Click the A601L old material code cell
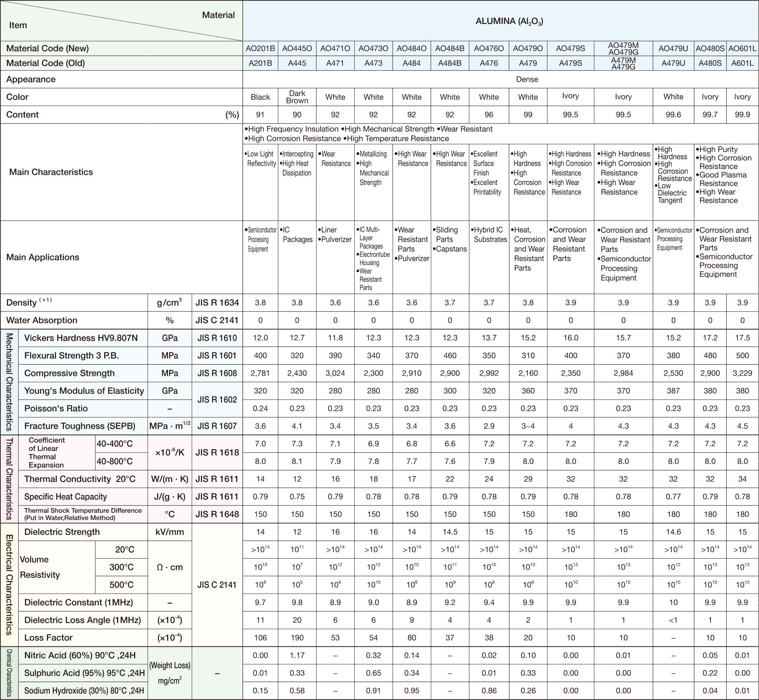This screenshot has width=759, height=700. [742, 63]
